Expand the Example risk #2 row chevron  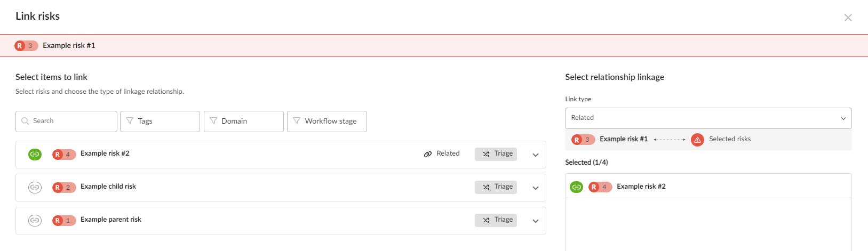536,155
